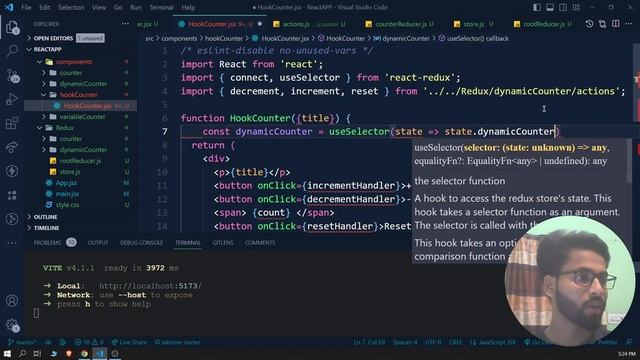This screenshot has height=360, width=640.
Task: Switch to store.js editor tab
Action: [473, 24]
